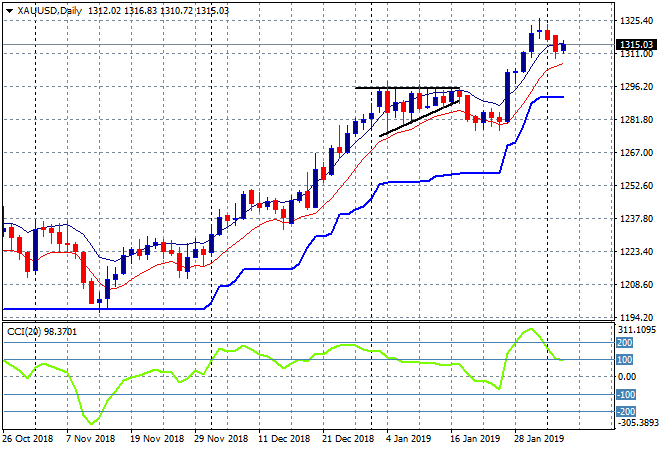The height and width of the screenshot is (450, 660).
Task: Click the CCI 100 level marker
Action: 625,359
